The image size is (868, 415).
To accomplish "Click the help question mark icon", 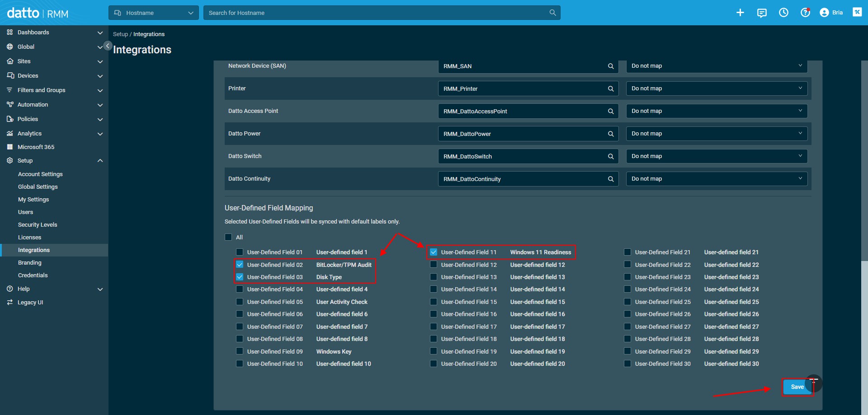I will (805, 13).
